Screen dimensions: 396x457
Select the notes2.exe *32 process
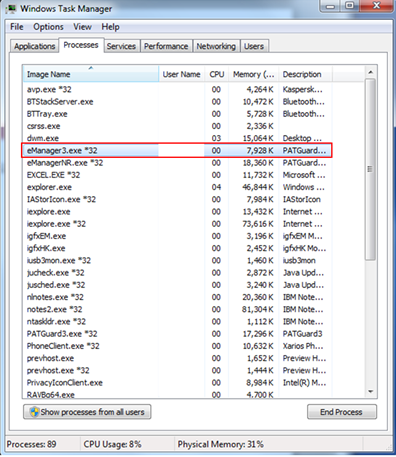point(177,309)
